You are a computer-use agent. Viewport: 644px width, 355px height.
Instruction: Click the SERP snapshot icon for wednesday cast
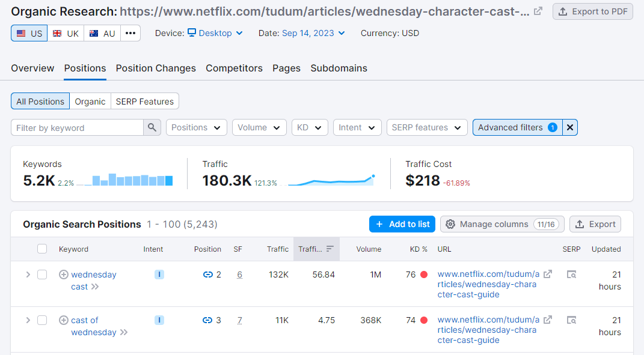pos(571,275)
